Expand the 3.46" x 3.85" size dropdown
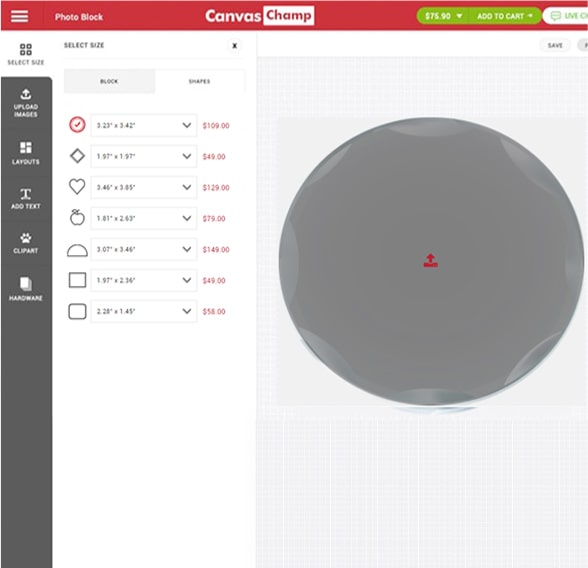 (144, 187)
